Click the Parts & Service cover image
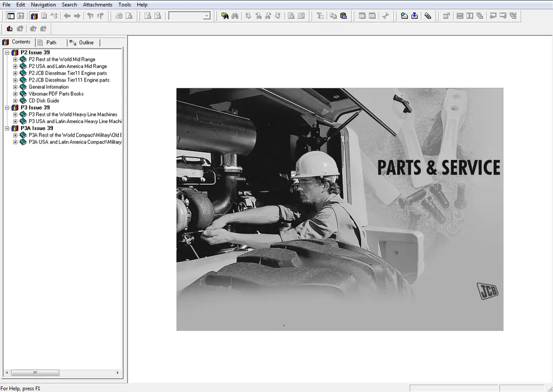 point(340,209)
